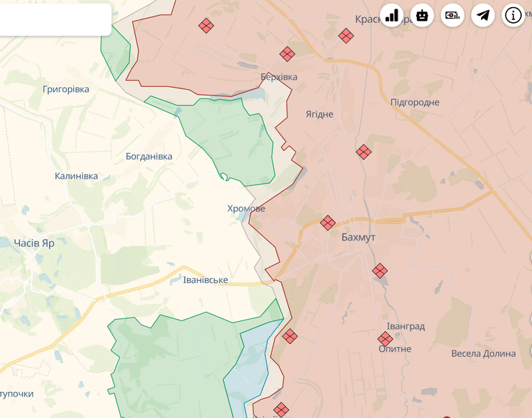Open the Telegram paper plane button
The width and height of the screenshot is (532, 418).
tap(483, 15)
